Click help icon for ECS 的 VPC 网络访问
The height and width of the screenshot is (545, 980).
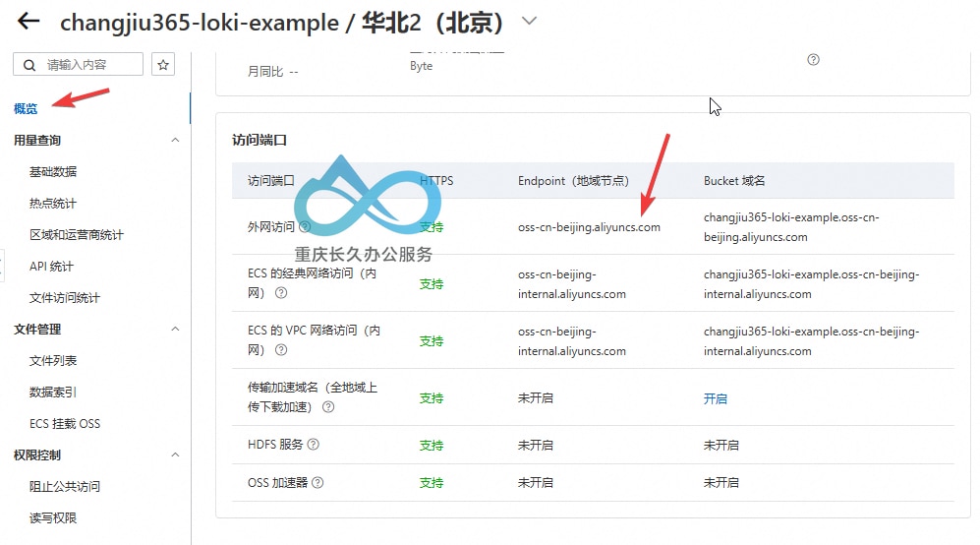coord(281,350)
